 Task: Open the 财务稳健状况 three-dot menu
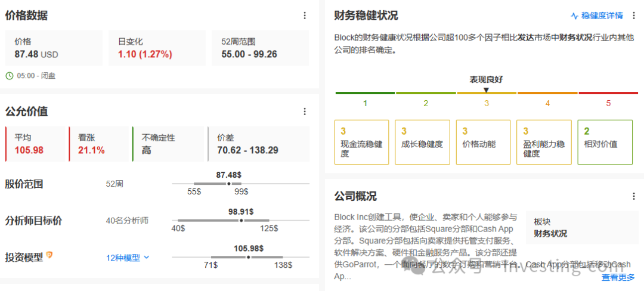pos(633,16)
